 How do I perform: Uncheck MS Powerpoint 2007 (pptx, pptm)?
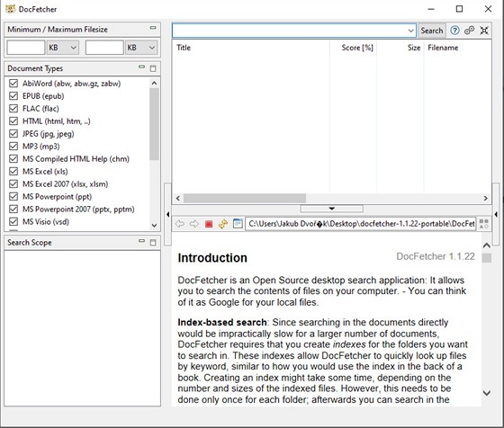(x=13, y=209)
